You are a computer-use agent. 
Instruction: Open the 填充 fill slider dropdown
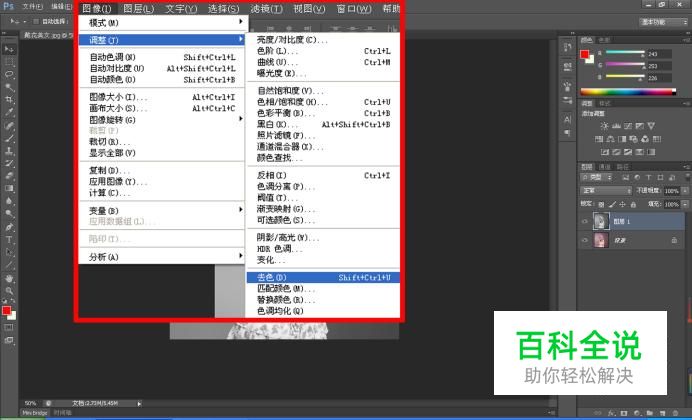[685, 205]
